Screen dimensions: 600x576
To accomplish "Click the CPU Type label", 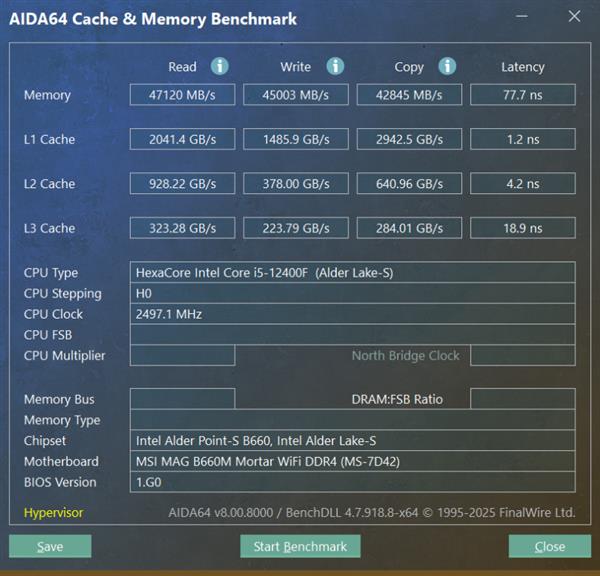I will coord(51,273).
